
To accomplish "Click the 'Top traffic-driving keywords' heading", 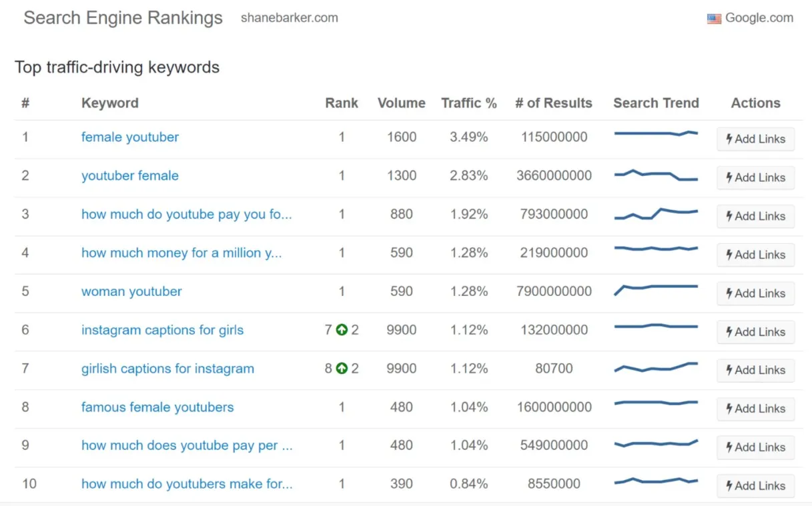I will (x=117, y=67).
